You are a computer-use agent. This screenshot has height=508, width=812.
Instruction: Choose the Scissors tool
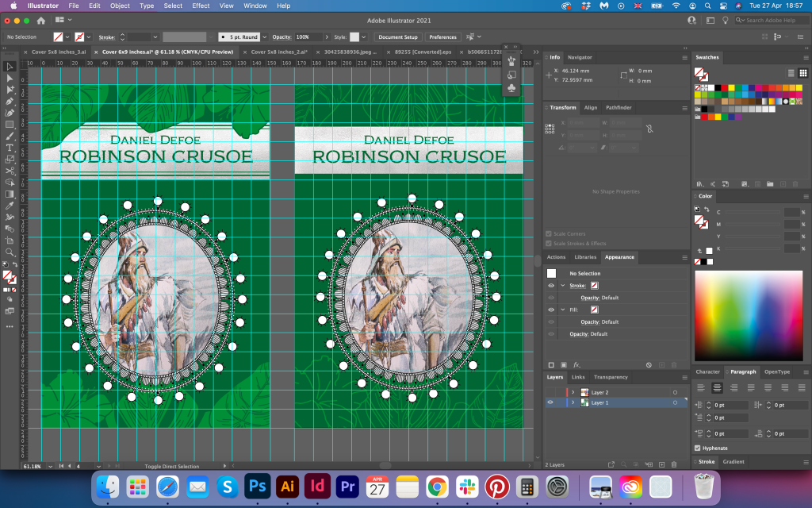tap(10, 171)
